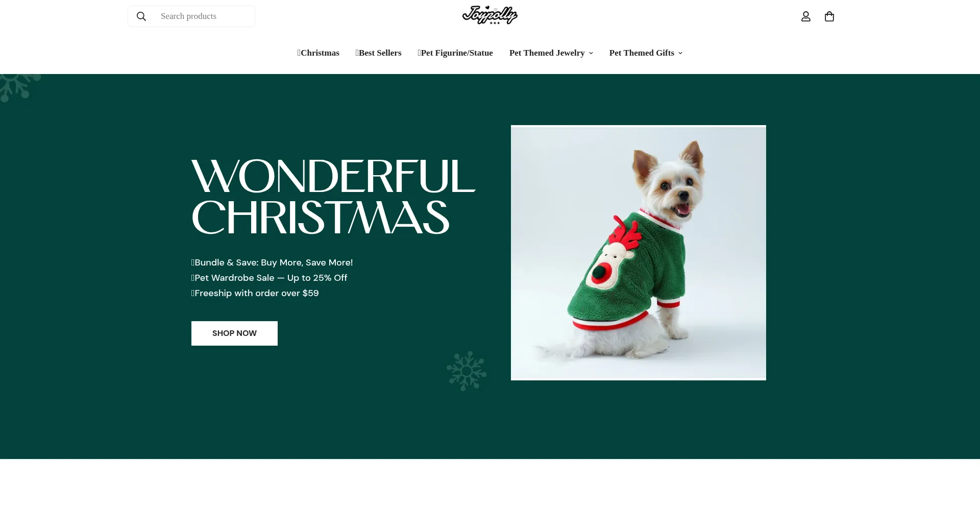Click the Freeship with order over $59 text
This screenshot has width=980, height=507.
(255, 293)
